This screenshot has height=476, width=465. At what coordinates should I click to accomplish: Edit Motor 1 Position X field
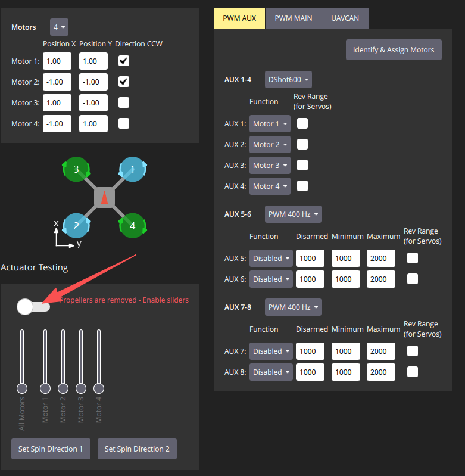click(x=57, y=61)
